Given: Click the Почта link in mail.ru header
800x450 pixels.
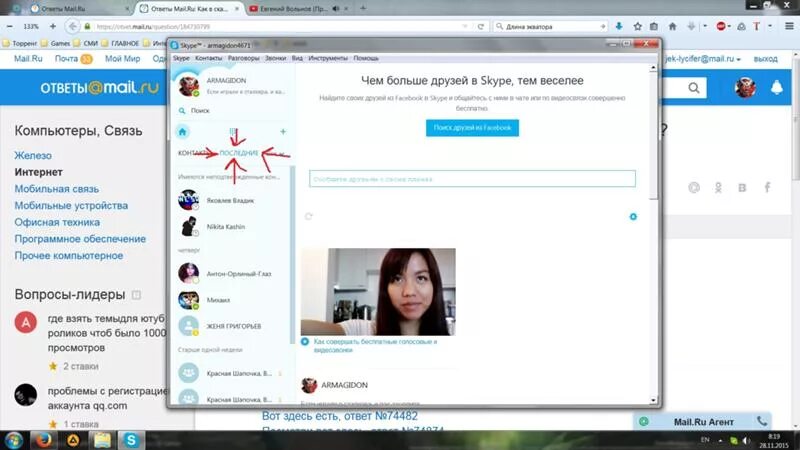Looking at the screenshot, I should (66, 59).
